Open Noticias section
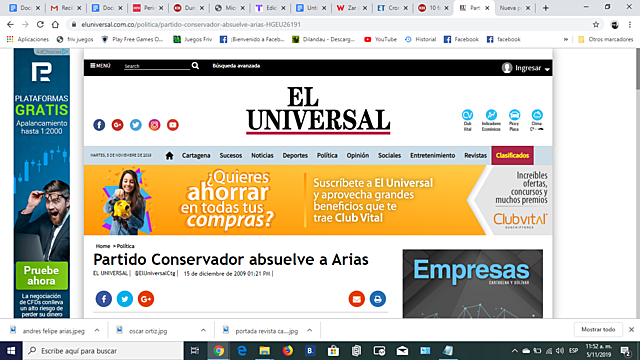The image size is (640, 360). (x=262, y=156)
